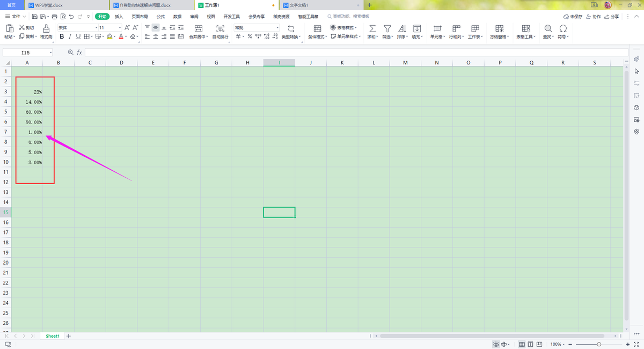Viewport: 644px width, 349px height.
Task: Click Merge and Center icon
Action: tap(199, 28)
